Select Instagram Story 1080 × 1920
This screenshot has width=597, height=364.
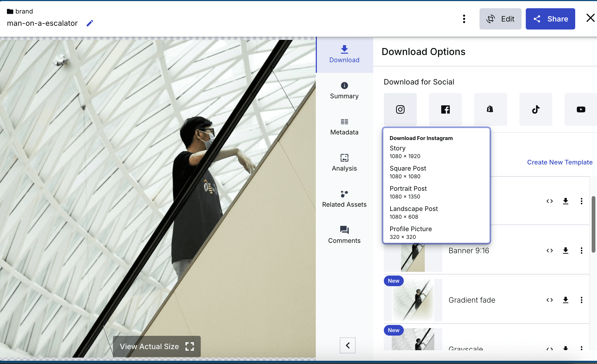(436, 152)
